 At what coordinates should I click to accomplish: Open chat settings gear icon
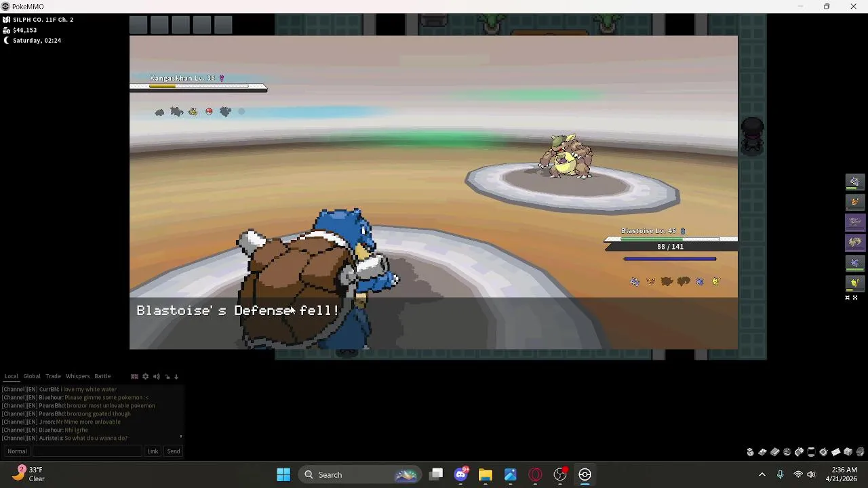(145, 376)
